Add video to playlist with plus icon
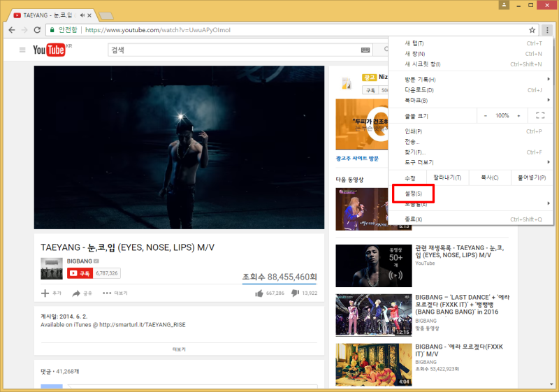559x392 pixels. tap(45, 293)
